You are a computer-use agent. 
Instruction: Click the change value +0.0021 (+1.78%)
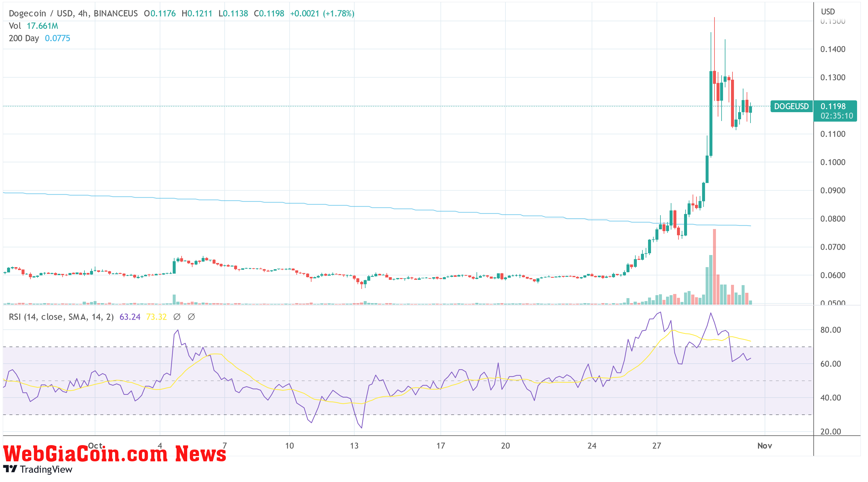coord(322,14)
